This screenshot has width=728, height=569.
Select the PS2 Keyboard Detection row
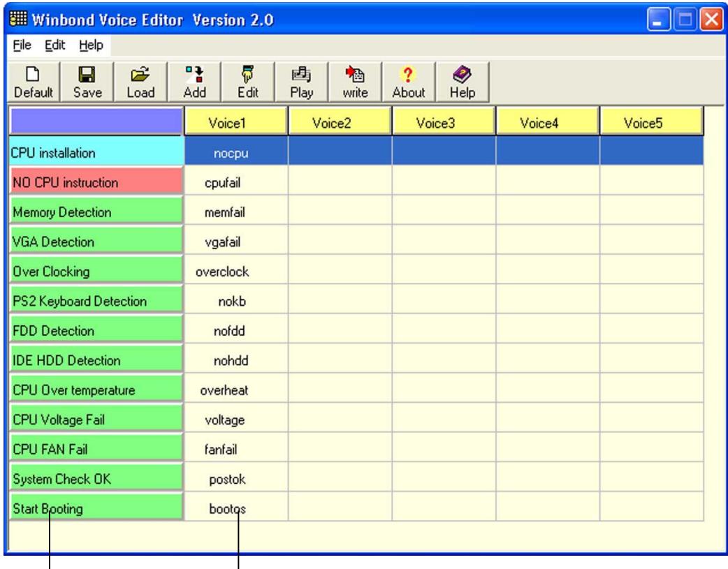coord(96,300)
